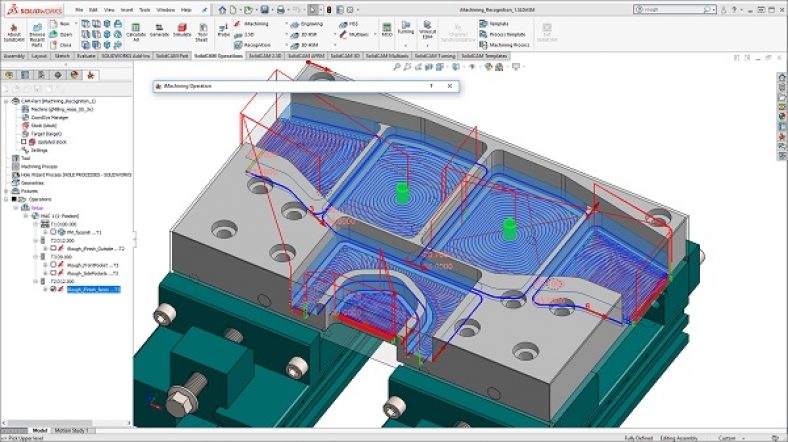Viewport: 788px width, 442px height.
Task: Click the Probe tool icon
Action: (223, 31)
